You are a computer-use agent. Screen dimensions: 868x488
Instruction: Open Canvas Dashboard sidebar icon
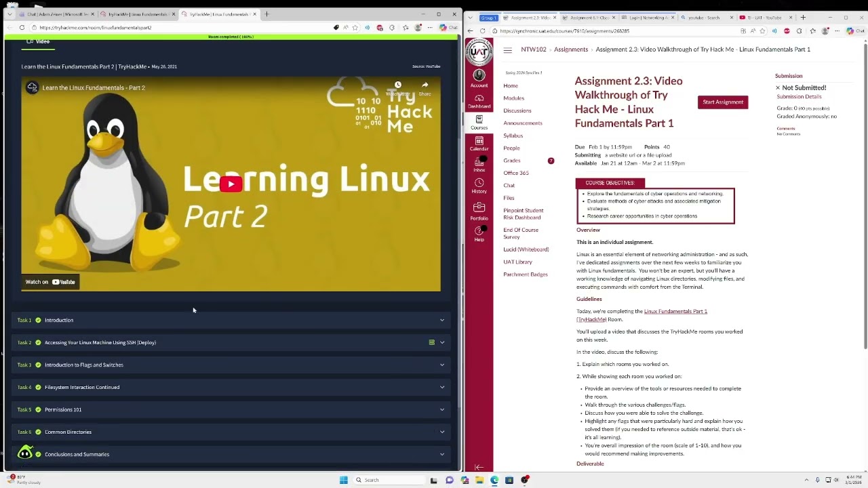coord(479,102)
